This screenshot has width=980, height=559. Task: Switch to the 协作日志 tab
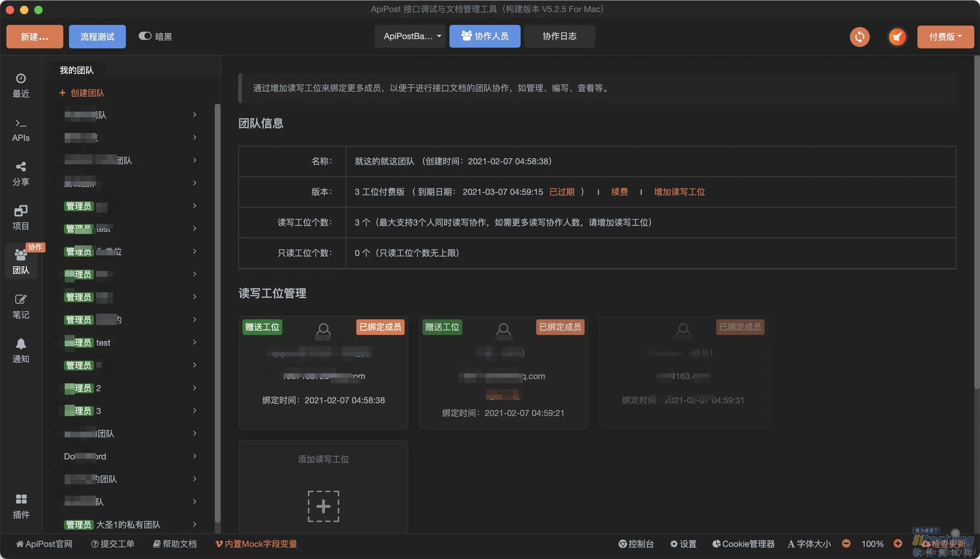(x=559, y=36)
